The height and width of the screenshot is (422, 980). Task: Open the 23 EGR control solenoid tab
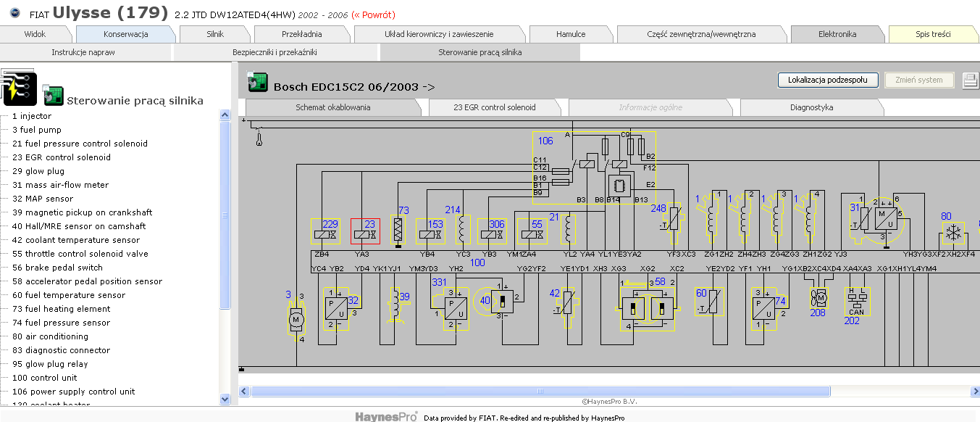[x=495, y=107]
